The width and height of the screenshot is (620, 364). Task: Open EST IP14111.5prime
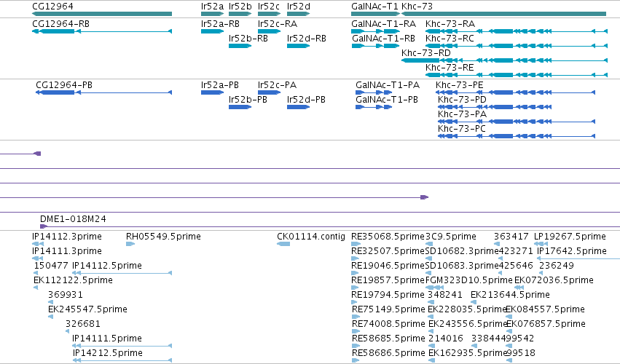(x=107, y=339)
